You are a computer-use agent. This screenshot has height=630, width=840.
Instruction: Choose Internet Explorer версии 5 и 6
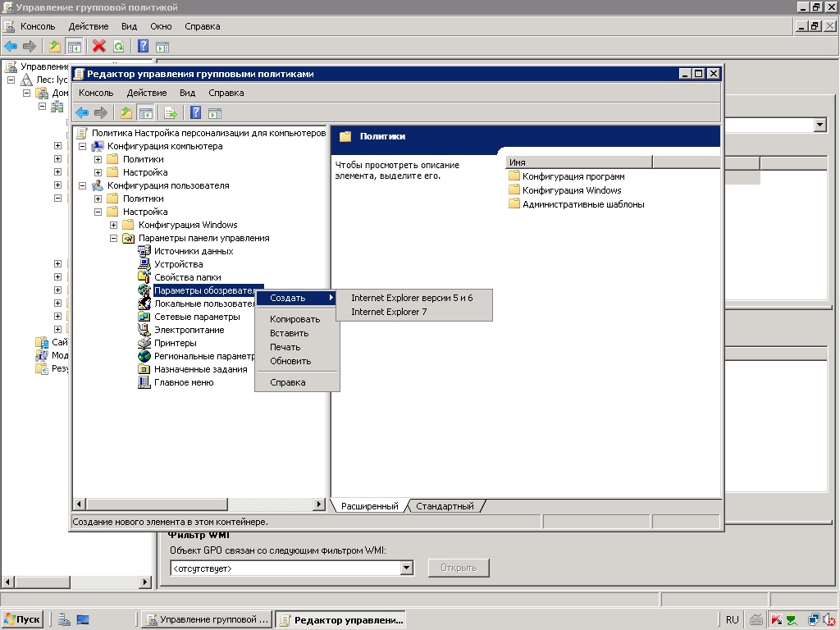point(412,298)
